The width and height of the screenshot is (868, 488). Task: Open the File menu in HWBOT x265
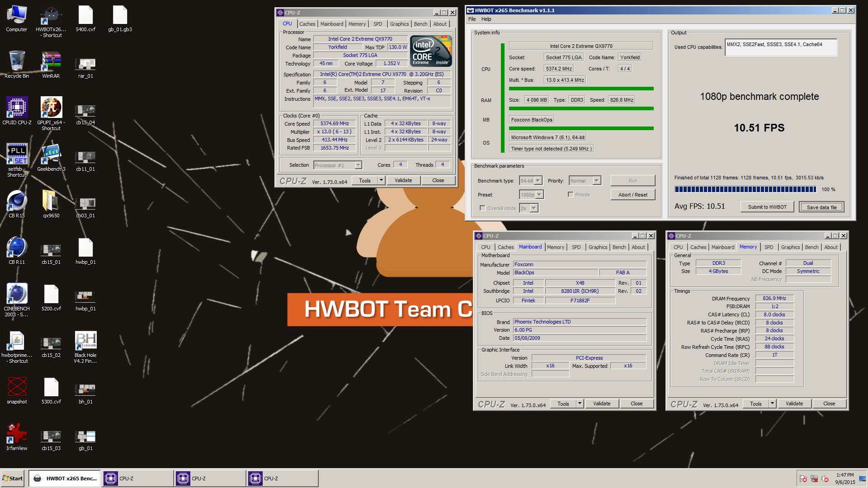(472, 19)
